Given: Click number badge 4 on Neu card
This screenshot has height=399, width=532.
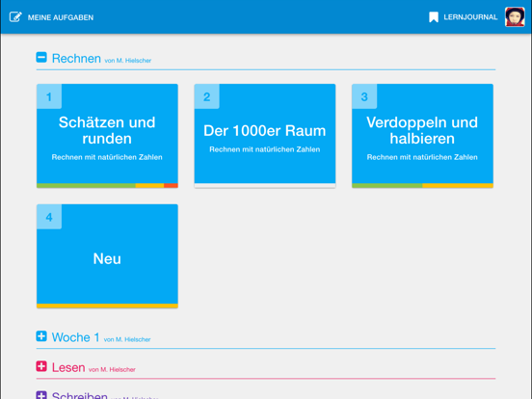Looking at the screenshot, I should pyautogui.click(x=49, y=217).
